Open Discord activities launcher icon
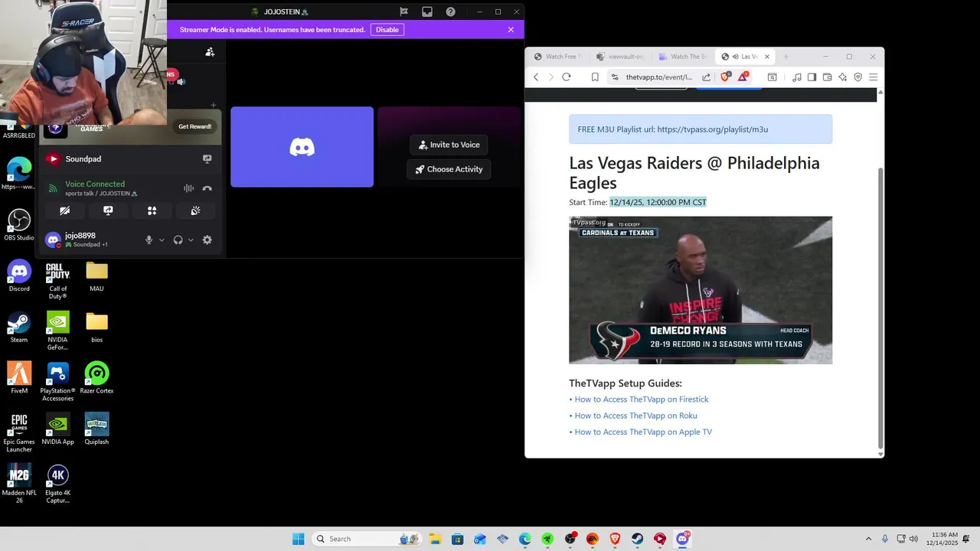 152,210
